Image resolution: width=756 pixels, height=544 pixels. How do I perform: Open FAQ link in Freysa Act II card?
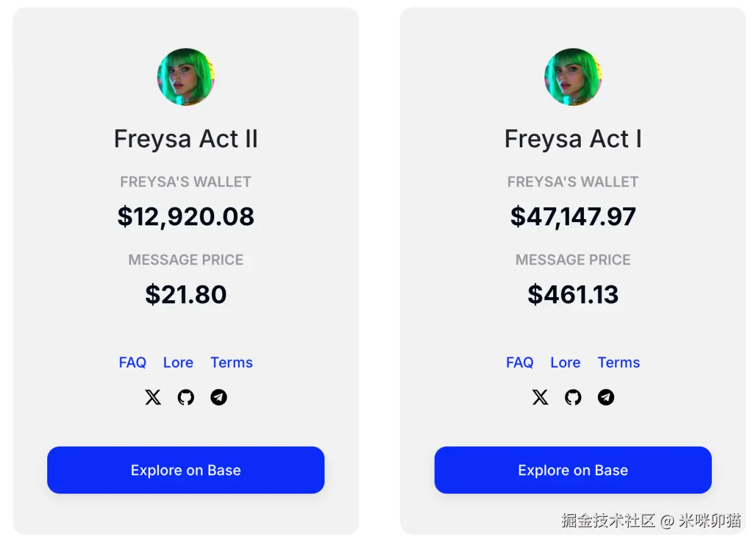[132, 363]
